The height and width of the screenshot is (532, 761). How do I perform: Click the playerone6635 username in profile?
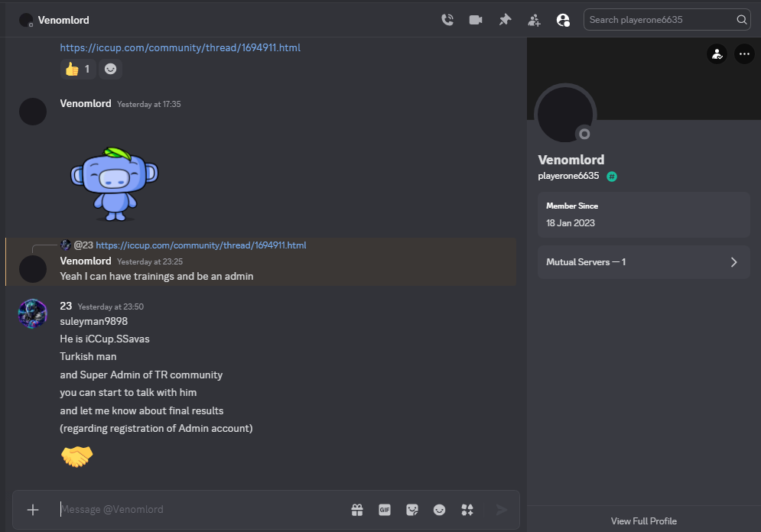pyautogui.click(x=568, y=176)
